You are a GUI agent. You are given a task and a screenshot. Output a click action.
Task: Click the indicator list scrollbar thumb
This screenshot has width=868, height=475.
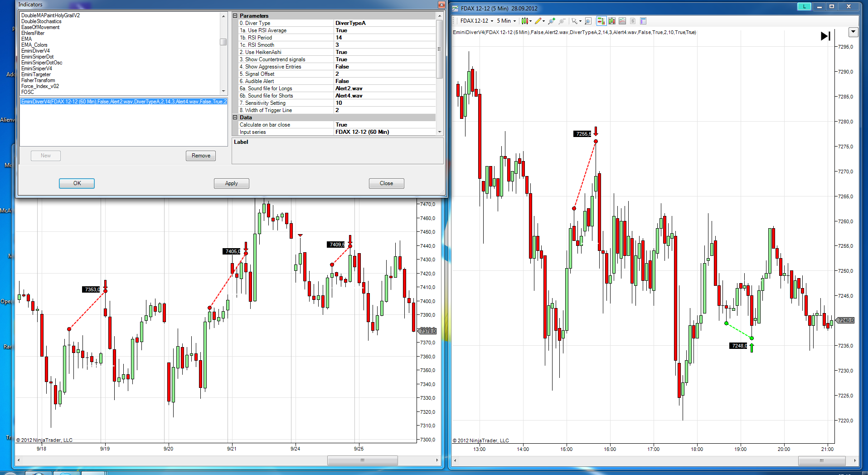click(223, 42)
